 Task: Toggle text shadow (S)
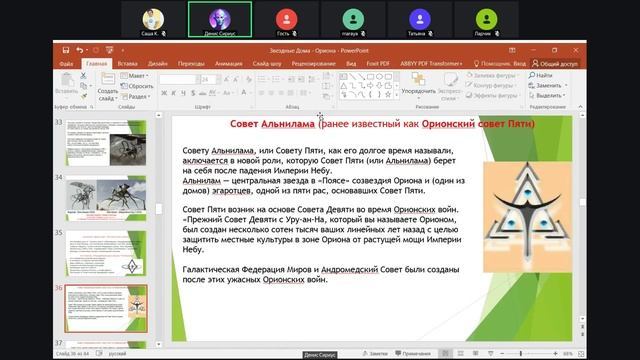(193, 93)
